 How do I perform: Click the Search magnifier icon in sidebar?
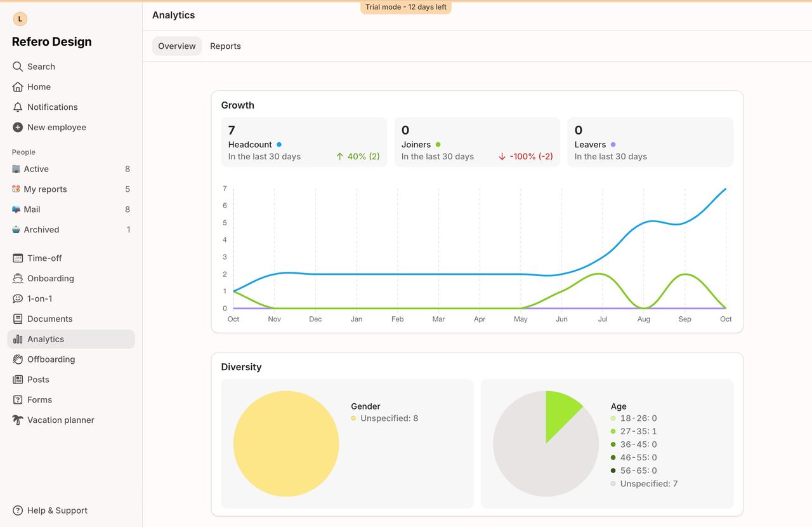click(18, 67)
